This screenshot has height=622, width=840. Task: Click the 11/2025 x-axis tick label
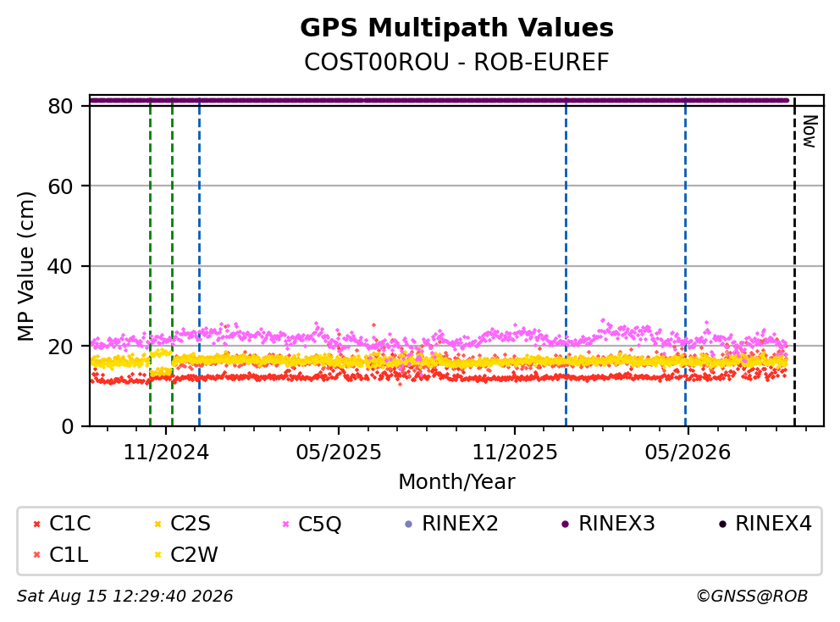[x=515, y=453]
